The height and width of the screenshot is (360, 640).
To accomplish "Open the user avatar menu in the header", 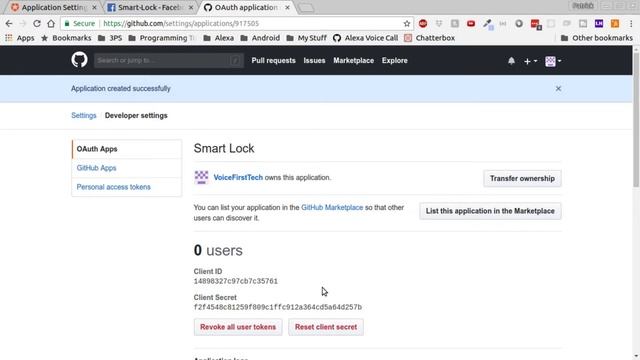I will pyautogui.click(x=553, y=61).
